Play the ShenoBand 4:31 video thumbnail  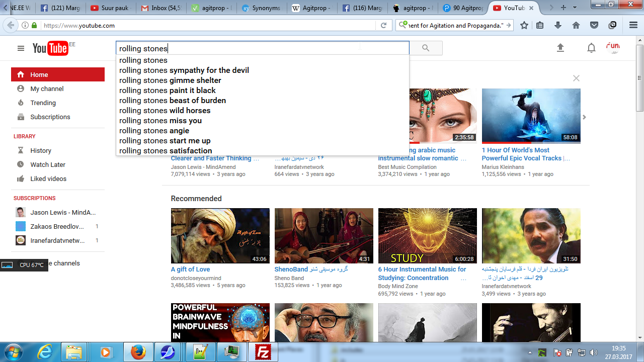[x=324, y=236]
